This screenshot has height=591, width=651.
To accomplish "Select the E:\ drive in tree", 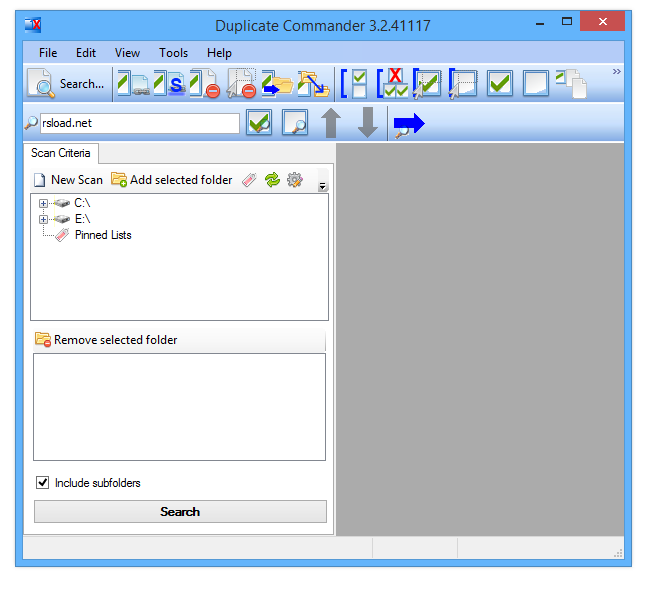I will coord(82,219).
